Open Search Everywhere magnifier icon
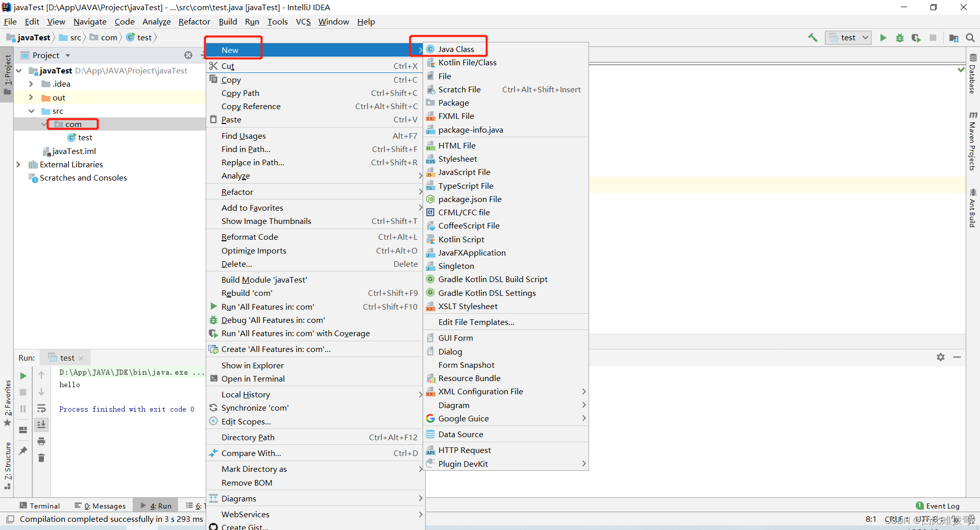 pos(970,38)
